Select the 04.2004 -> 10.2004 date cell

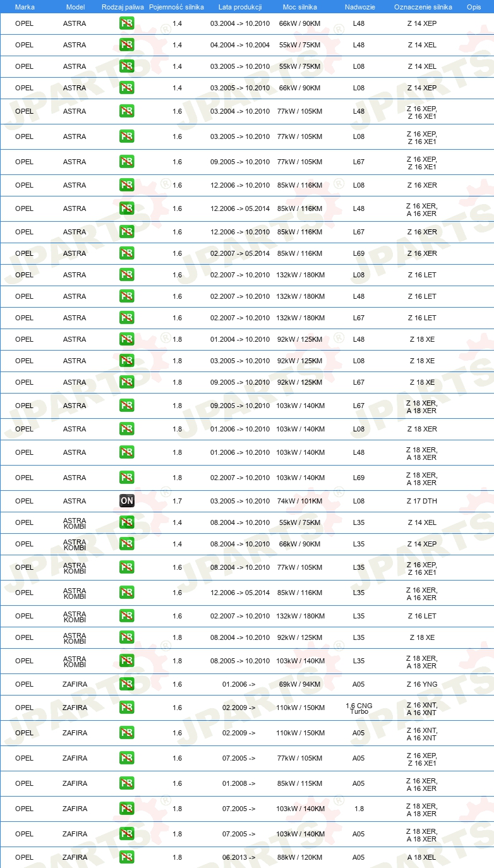[240, 45]
